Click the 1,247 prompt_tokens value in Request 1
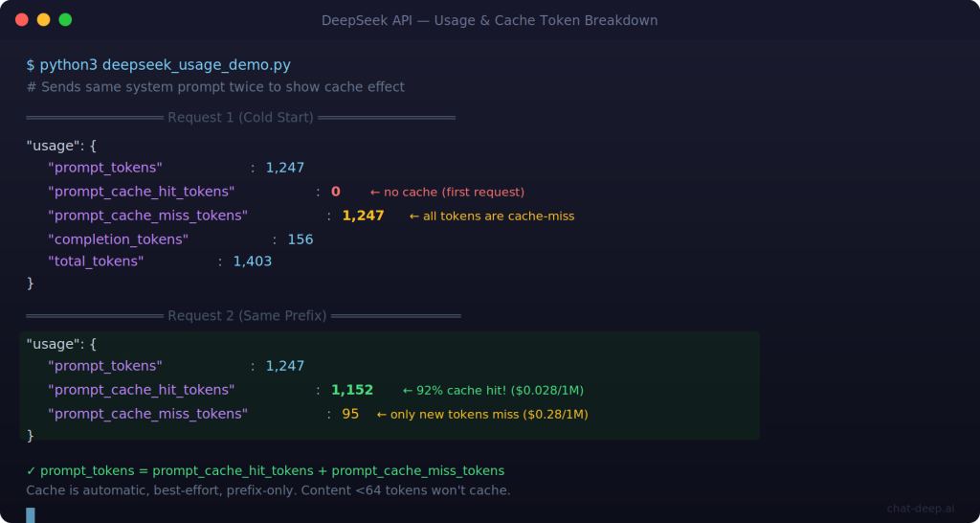This screenshot has width=980, height=523. tap(285, 168)
